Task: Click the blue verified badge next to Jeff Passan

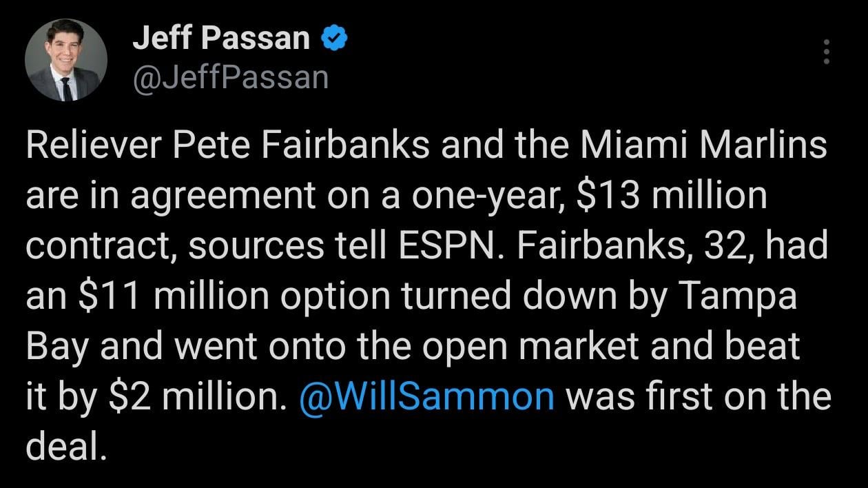Action: coord(334,38)
